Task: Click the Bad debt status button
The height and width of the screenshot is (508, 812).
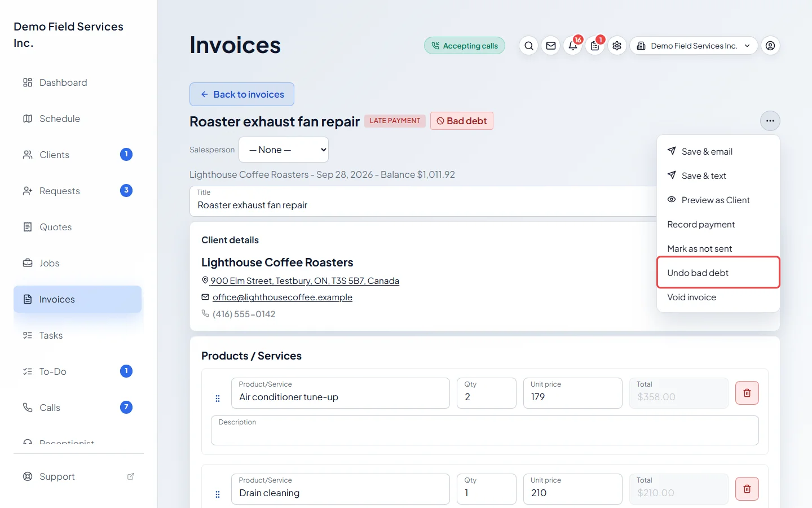Action: pos(462,121)
